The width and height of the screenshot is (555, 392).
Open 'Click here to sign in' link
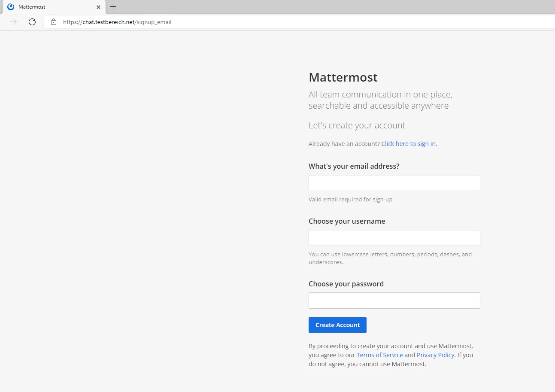pyautogui.click(x=409, y=144)
